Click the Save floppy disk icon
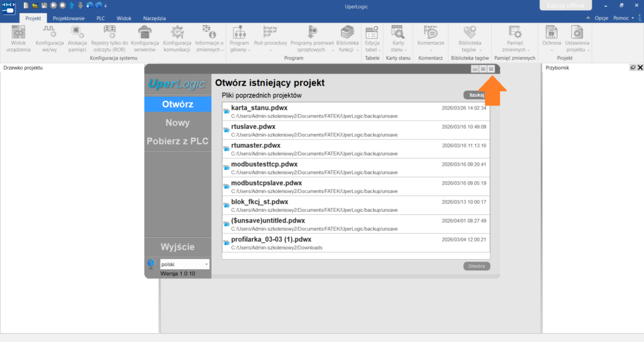This screenshot has width=644, height=342. click(44, 5)
